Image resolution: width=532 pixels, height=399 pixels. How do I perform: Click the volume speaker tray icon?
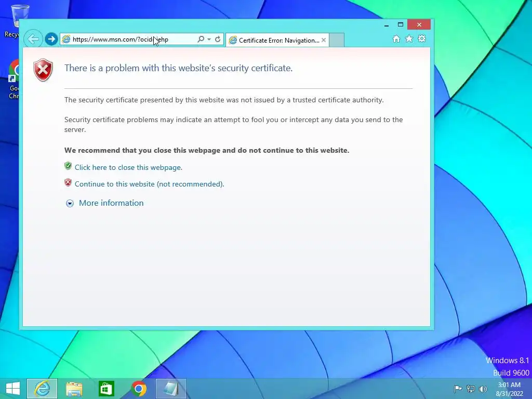click(483, 389)
